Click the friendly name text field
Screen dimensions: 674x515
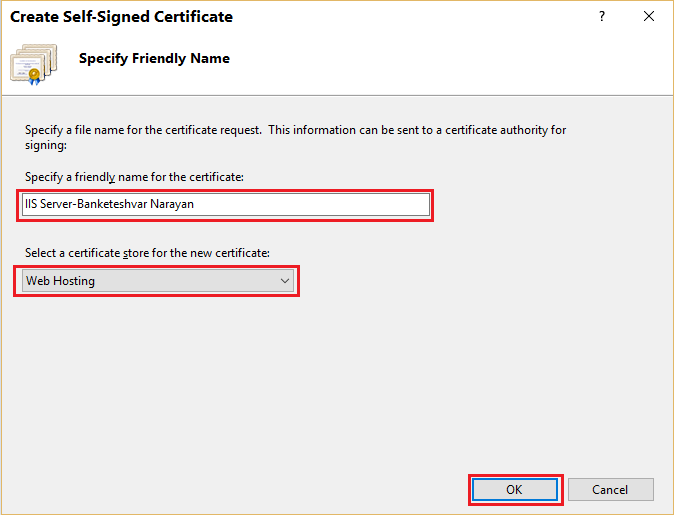coord(300,204)
